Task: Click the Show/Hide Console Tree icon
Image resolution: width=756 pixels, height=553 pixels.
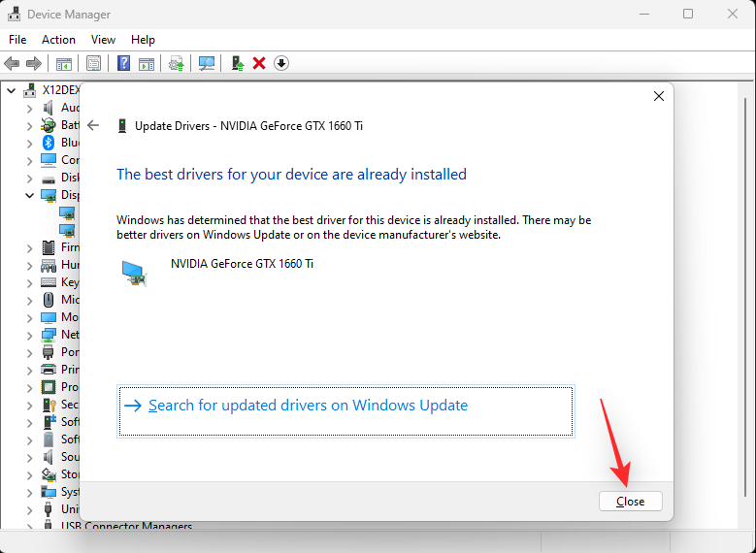Action: [x=64, y=63]
